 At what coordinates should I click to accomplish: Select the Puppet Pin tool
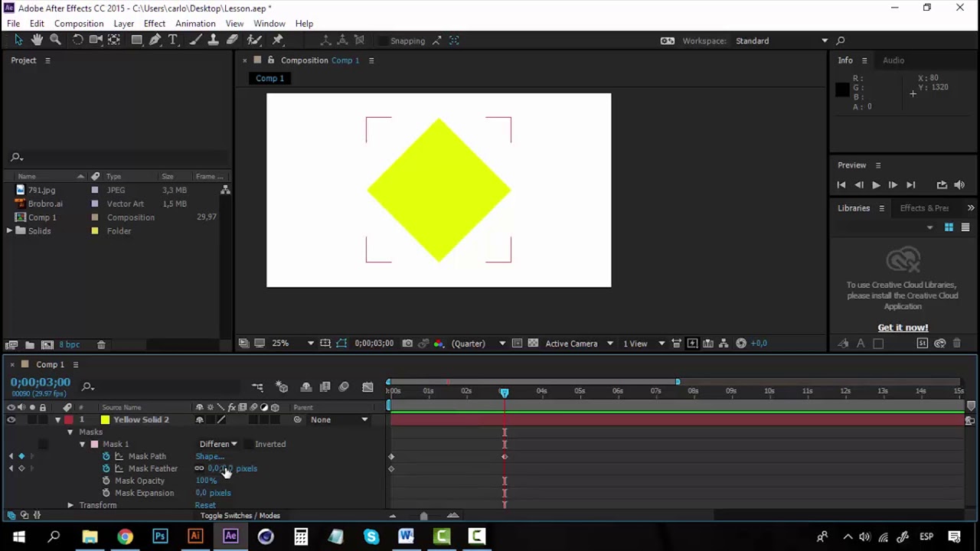[x=278, y=40]
